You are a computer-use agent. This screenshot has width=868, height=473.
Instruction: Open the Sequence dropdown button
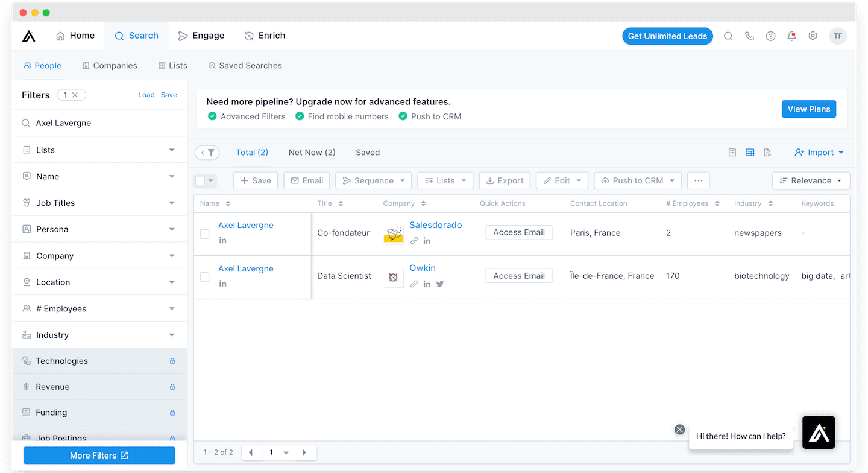coord(374,180)
